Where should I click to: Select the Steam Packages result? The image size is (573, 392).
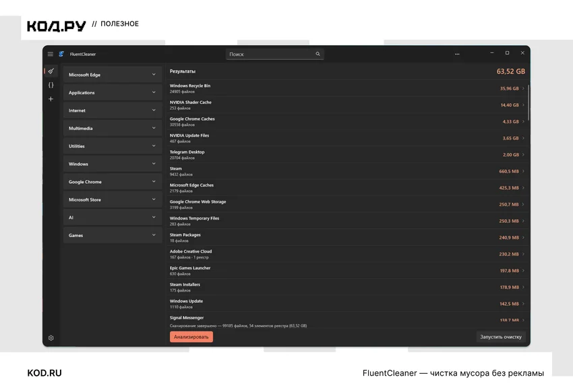coord(347,238)
